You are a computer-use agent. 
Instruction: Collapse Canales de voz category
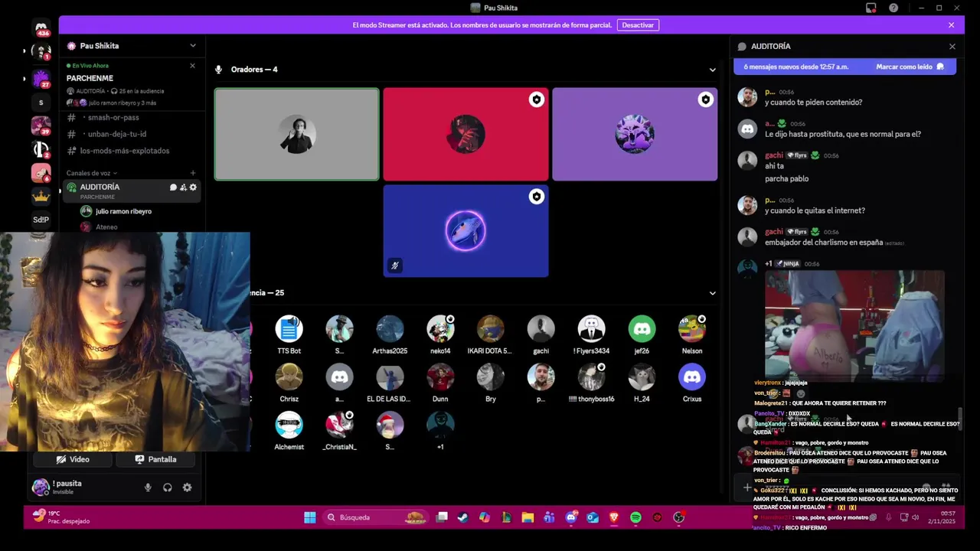(x=92, y=173)
